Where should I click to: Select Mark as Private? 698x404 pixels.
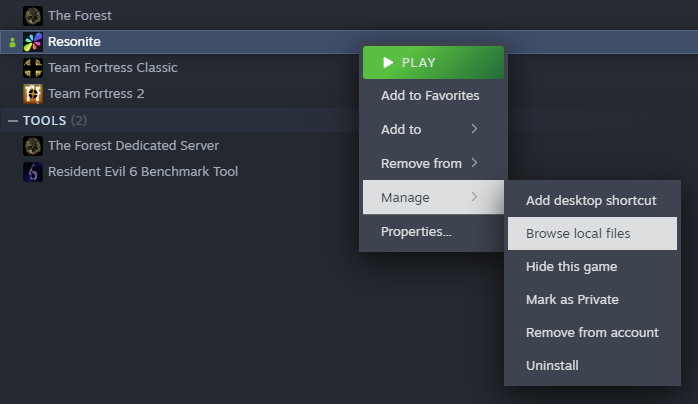(572, 300)
